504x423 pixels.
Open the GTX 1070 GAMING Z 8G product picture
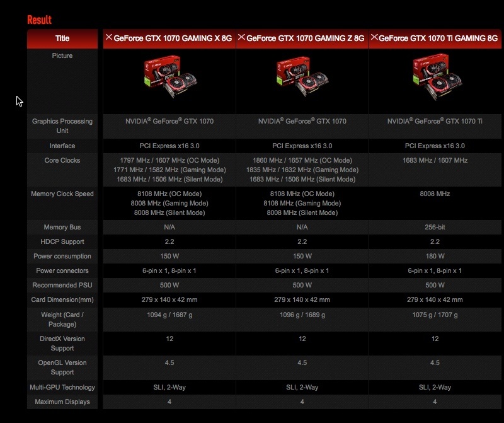tap(302, 76)
